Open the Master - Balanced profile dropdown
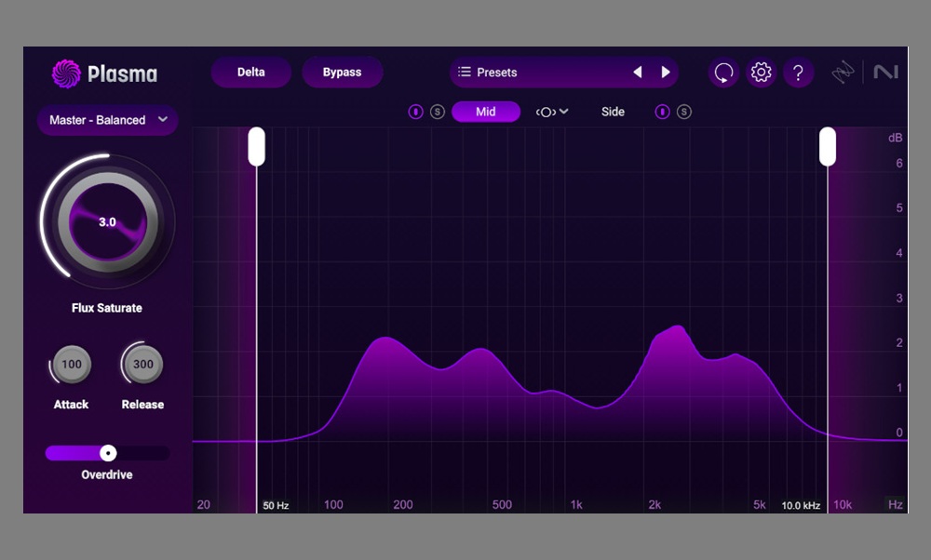The height and width of the screenshot is (560, 931). tap(106, 120)
